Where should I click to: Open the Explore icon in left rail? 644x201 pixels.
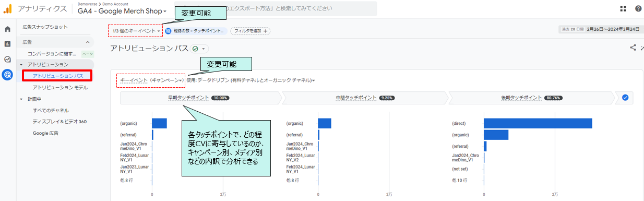tap(7, 59)
